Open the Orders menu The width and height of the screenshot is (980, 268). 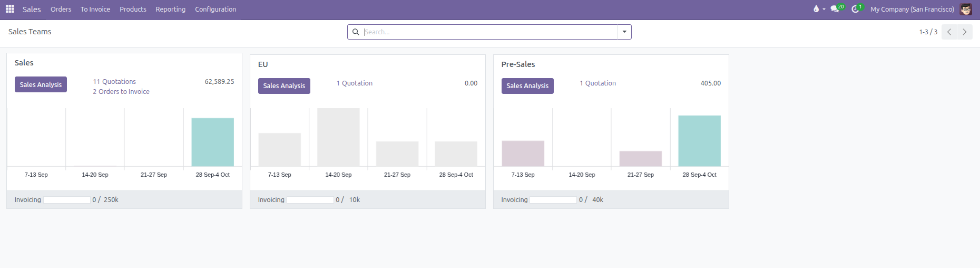coord(61,9)
